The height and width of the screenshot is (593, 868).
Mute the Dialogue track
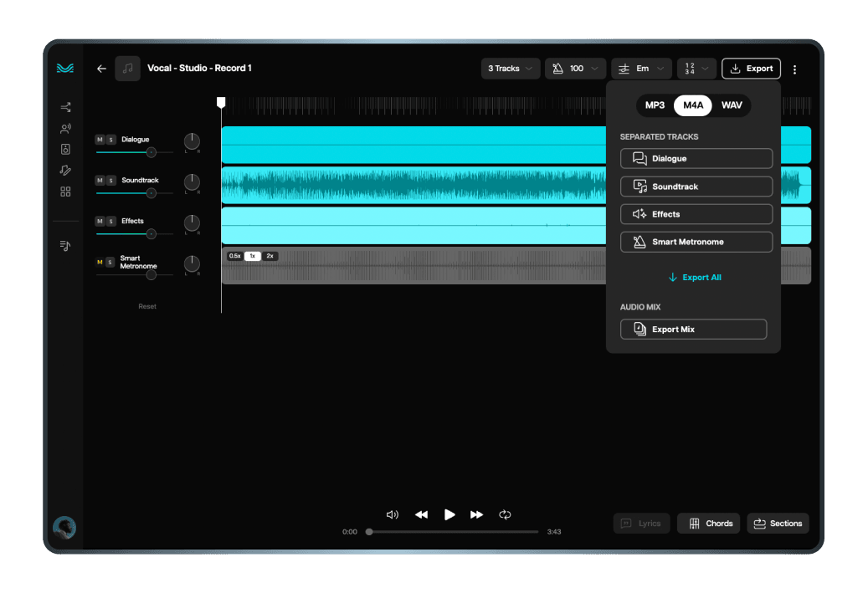pyautogui.click(x=100, y=140)
